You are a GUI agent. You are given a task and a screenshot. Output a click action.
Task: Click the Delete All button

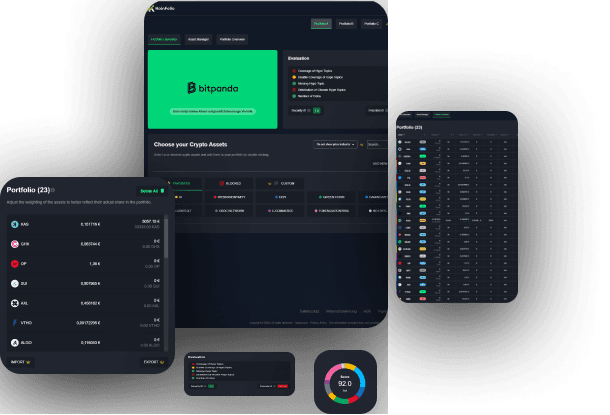pos(152,191)
